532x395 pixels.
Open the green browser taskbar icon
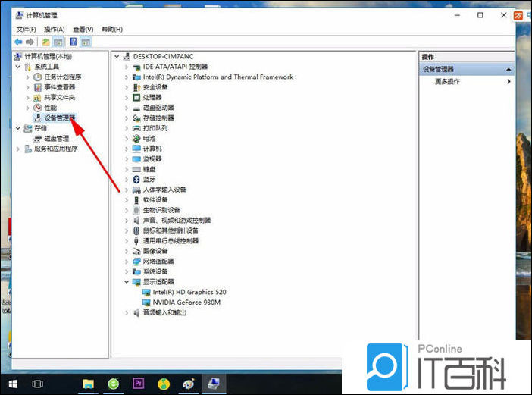coord(114,384)
